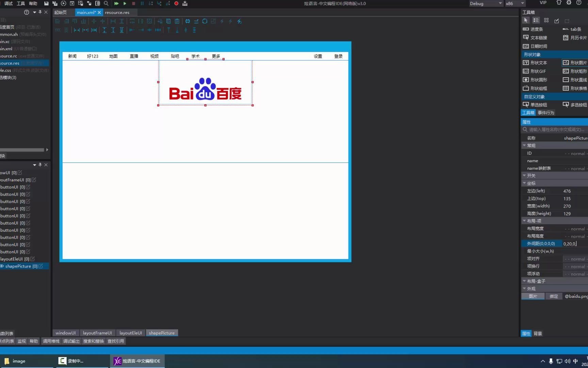The width and height of the screenshot is (588, 368).
Task: Open the project panel dropdown arrow menu
Action: (x=34, y=13)
